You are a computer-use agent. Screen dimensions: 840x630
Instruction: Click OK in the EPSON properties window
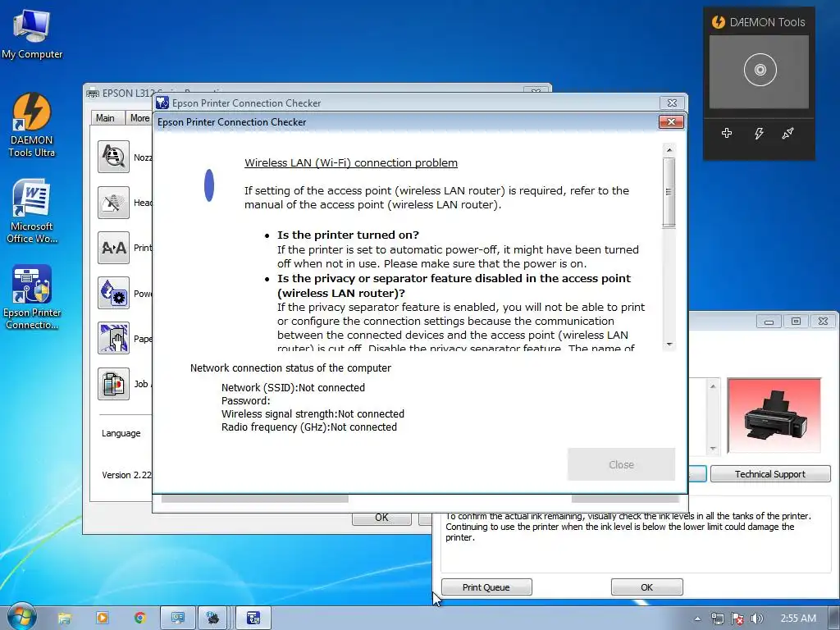tap(381, 518)
